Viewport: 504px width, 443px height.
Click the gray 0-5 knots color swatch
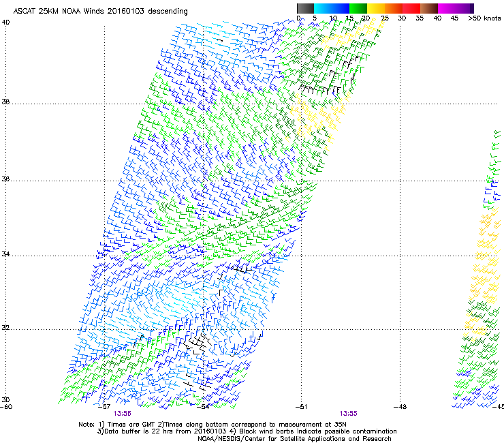[x=305, y=8]
